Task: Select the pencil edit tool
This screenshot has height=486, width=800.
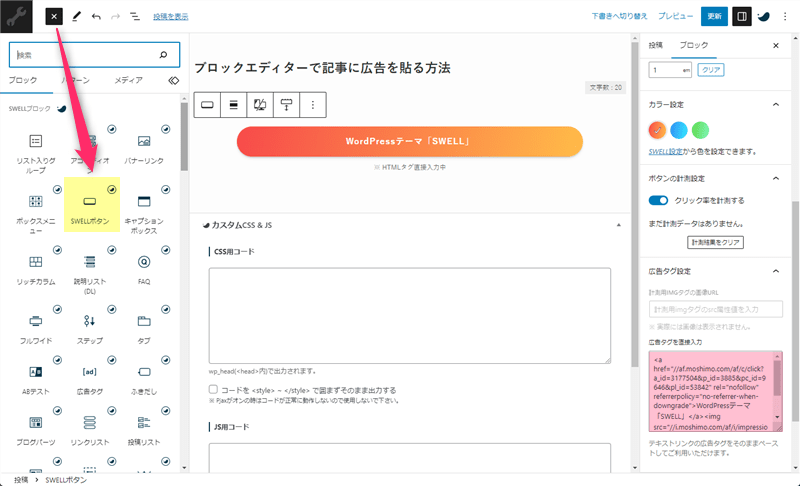Action: (76, 16)
